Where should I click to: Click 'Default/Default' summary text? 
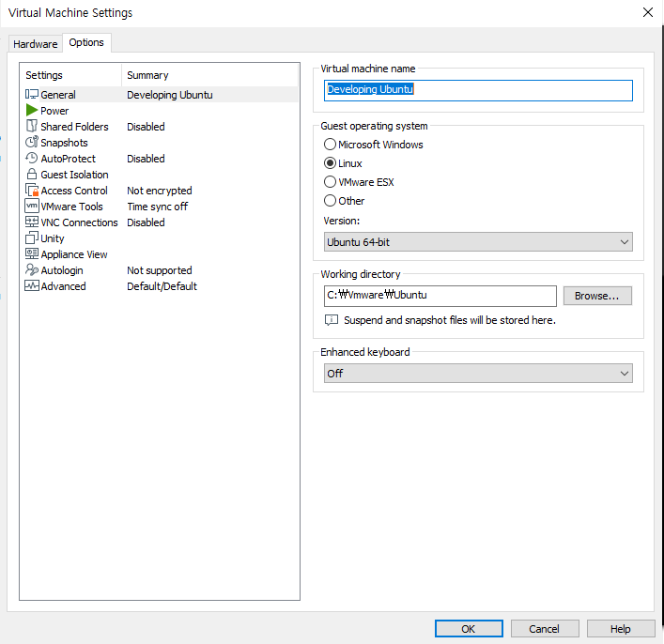(162, 286)
